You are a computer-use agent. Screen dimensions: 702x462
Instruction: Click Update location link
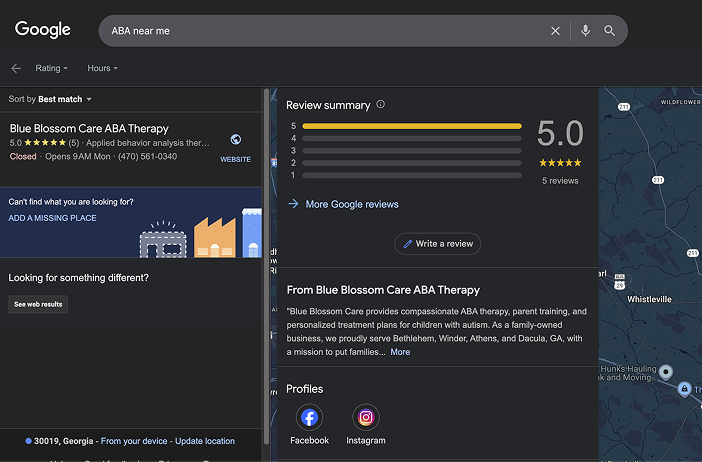[x=205, y=441]
